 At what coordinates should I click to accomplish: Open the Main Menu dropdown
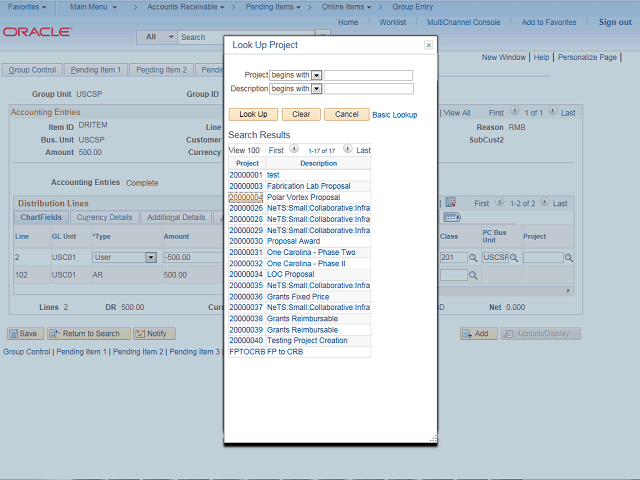point(93,7)
